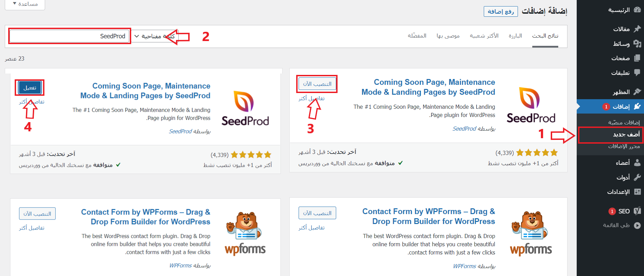Click the Pages (صفحات) sidebar icon
Viewport: 644px width, 276px height.
coord(637,58)
